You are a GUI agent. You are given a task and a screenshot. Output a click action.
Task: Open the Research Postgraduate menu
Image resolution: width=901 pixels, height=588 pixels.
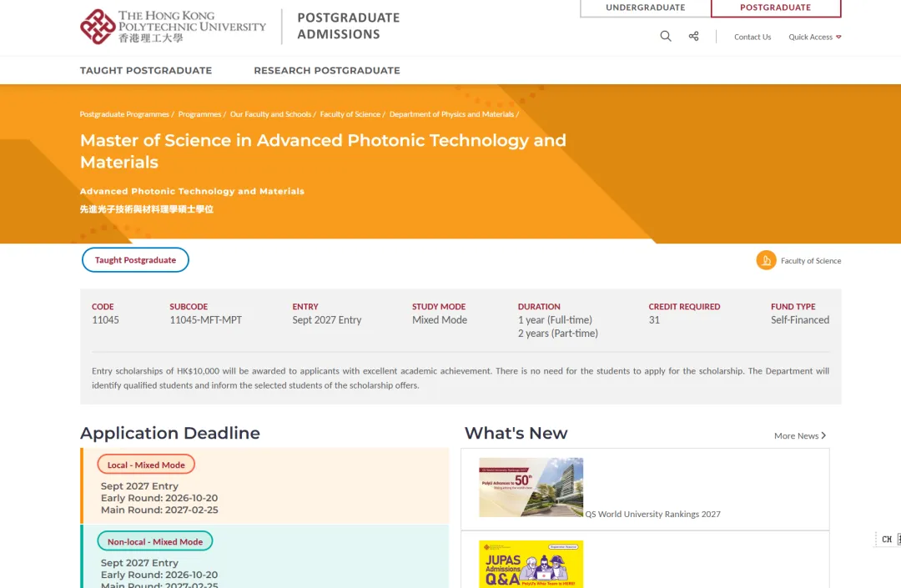click(327, 70)
